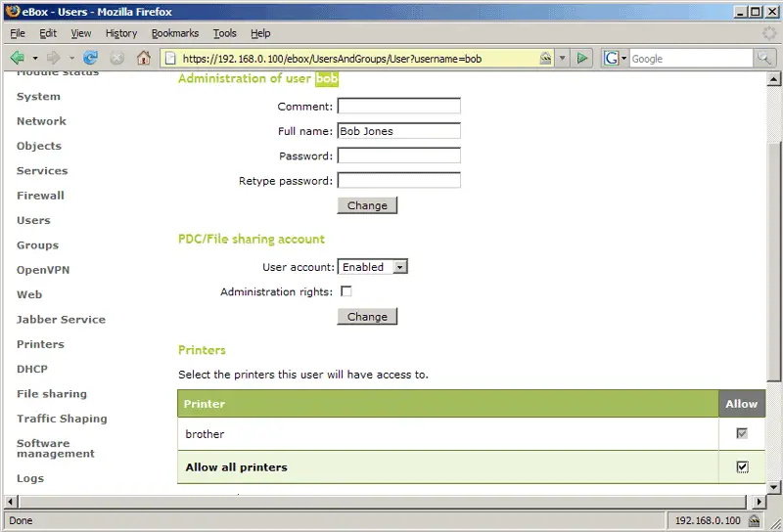Click the Printer column header
This screenshot has height=532, width=783.
click(448, 403)
